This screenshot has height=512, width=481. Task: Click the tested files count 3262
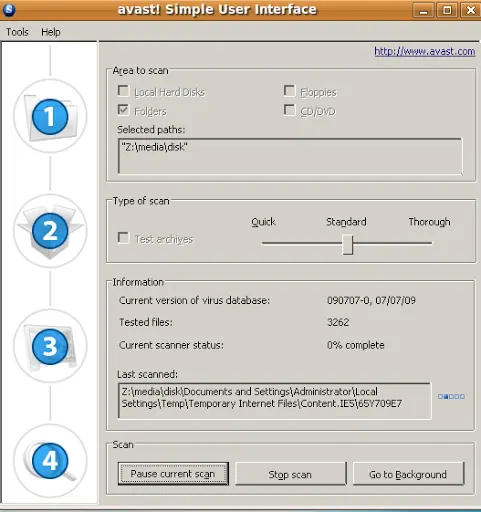(338, 322)
